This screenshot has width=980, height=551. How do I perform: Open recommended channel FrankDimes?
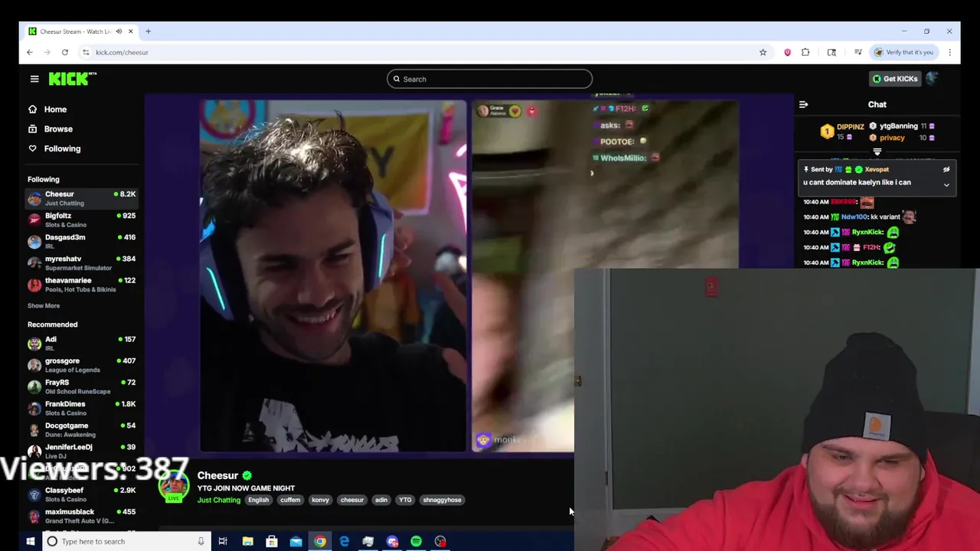82,408
